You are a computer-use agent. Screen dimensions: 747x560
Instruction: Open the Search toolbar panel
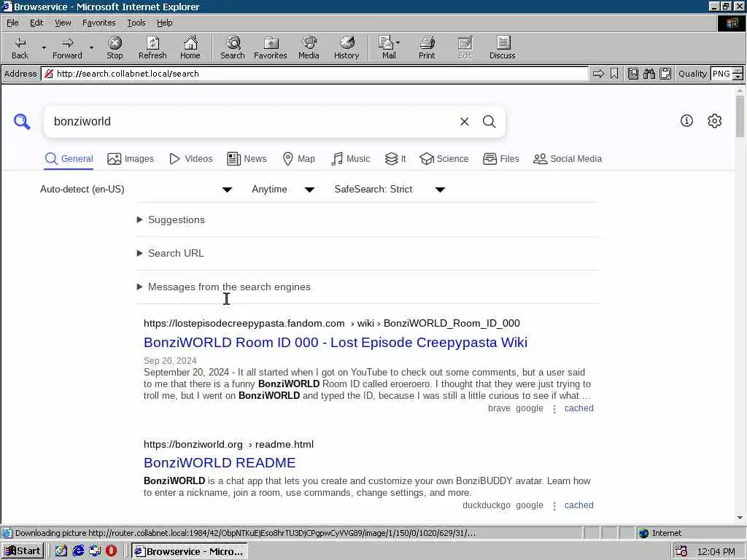(x=233, y=47)
